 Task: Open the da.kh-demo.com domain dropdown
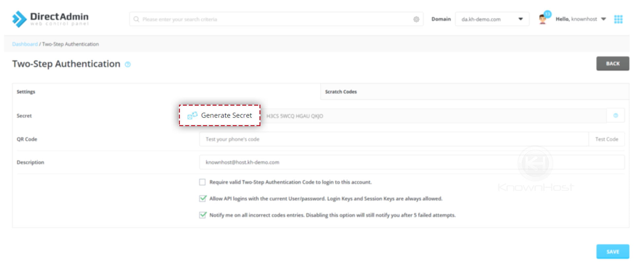[x=492, y=19]
